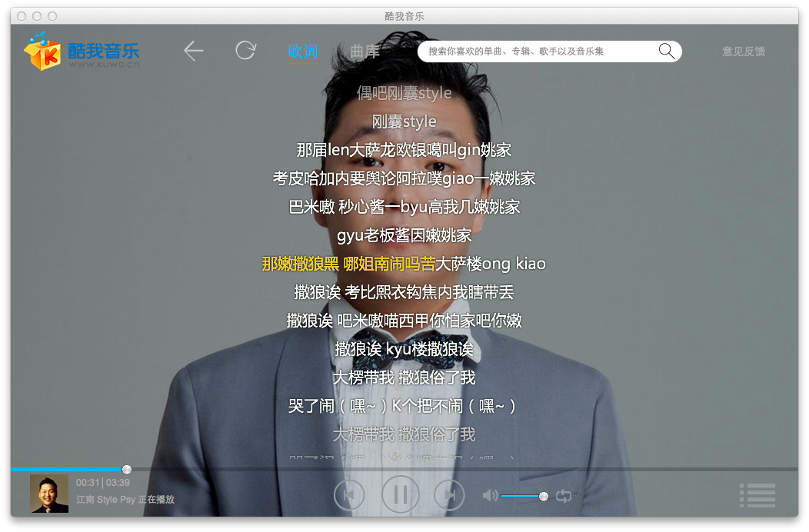Viewport: 809px width, 532px height.
Task: Skip to the next track
Action: [x=450, y=494]
